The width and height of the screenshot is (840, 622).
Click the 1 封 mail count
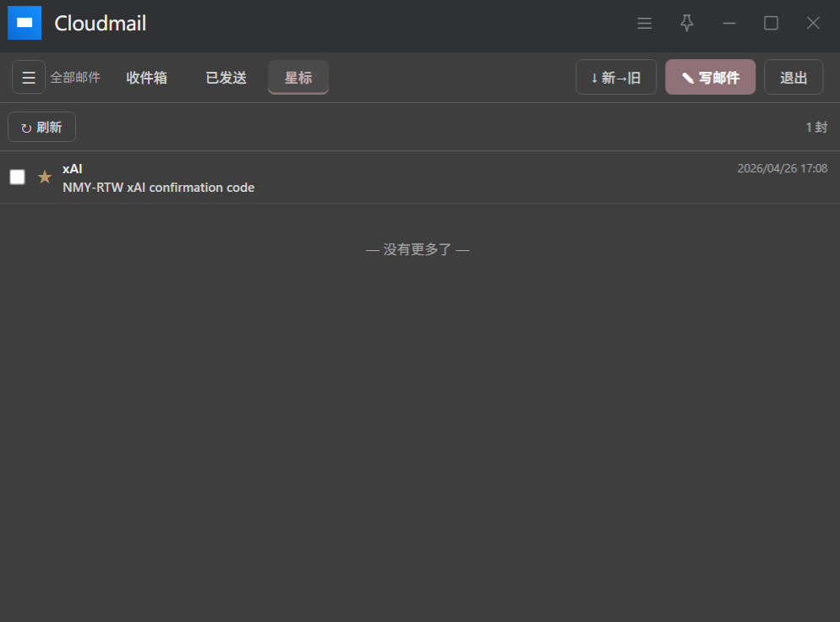[816, 127]
